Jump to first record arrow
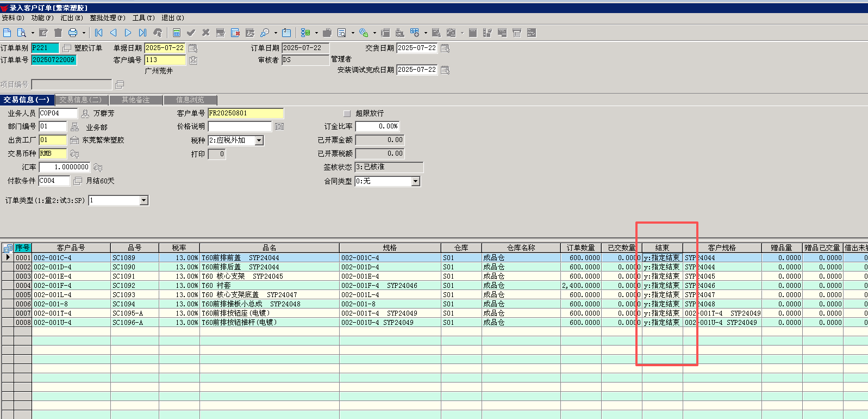This screenshot has width=868, height=419. tap(98, 33)
